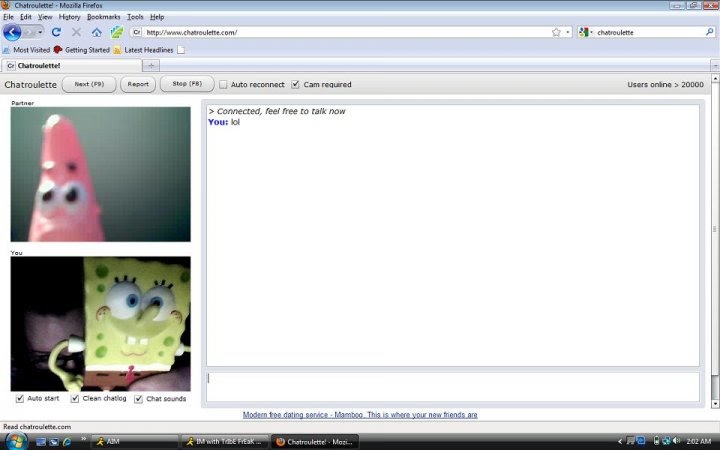Image resolution: width=720 pixels, height=450 pixels.
Task: Click the Switch between windows quick launch icon
Action: pyautogui.click(x=54, y=442)
